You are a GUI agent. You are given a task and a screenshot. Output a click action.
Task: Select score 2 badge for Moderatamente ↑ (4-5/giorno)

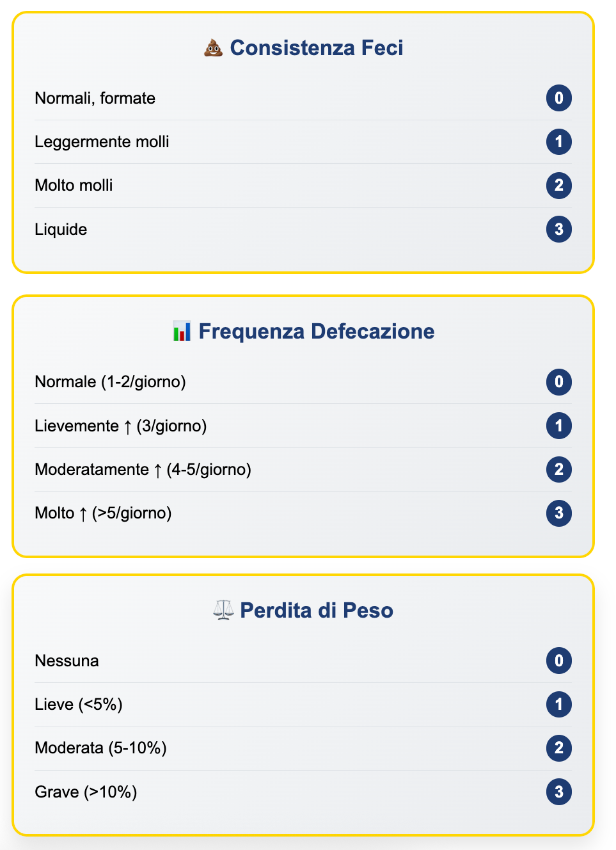pos(558,469)
